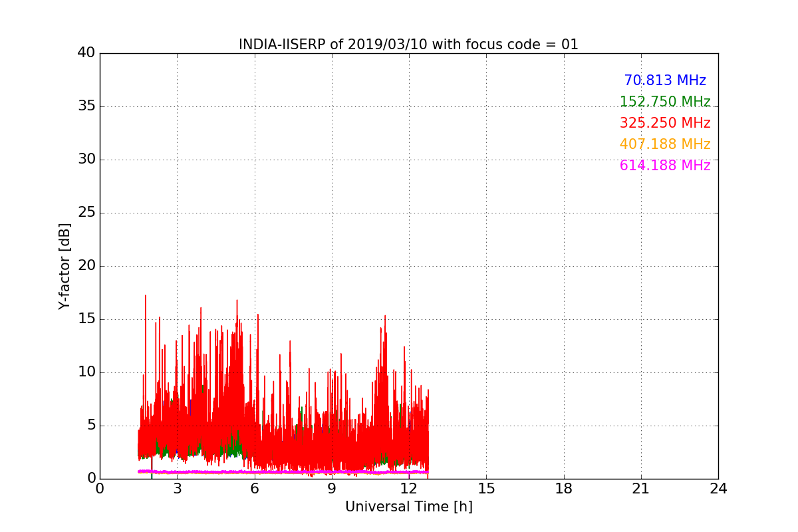
Task: Click y-axis tick label '25'
Action: pos(86,213)
